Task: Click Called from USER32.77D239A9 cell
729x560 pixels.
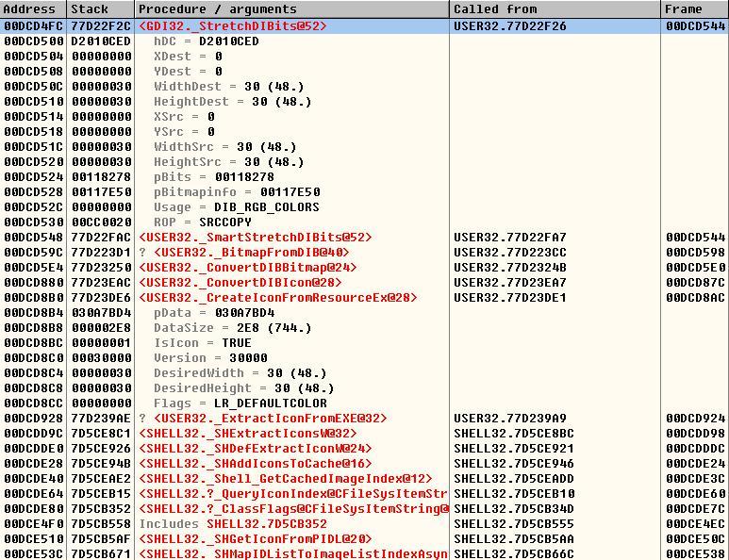Action: [x=510, y=419]
